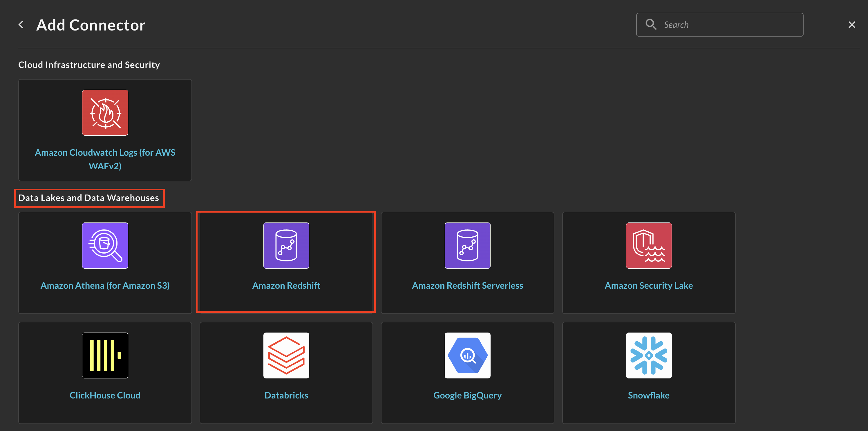Expand the Data Lakes and Data Warehouses section

click(x=88, y=198)
